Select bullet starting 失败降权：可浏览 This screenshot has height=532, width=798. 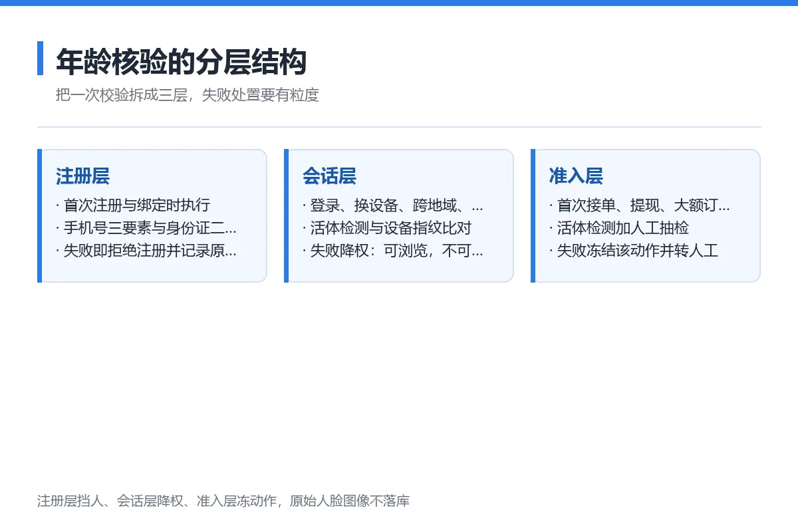(393, 251)
